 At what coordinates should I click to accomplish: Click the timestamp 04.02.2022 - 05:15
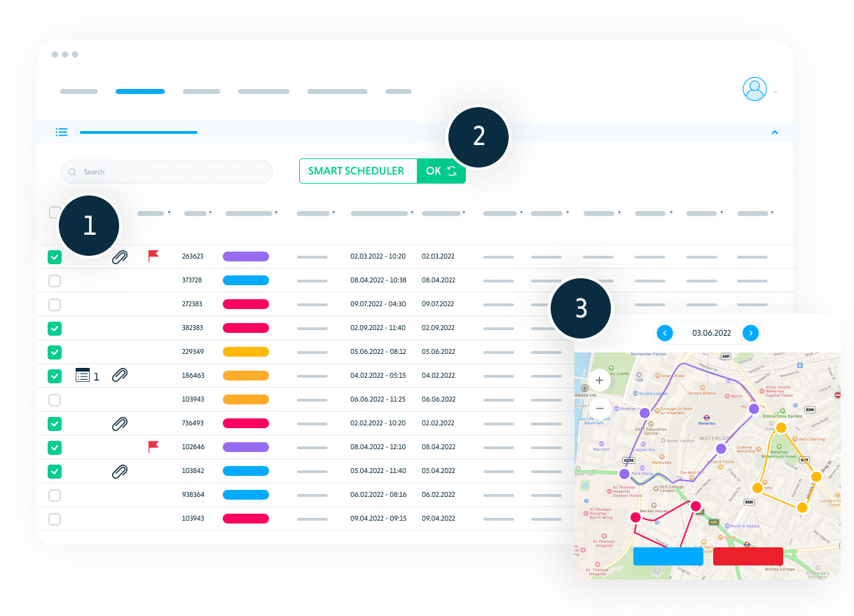[378, 376]
